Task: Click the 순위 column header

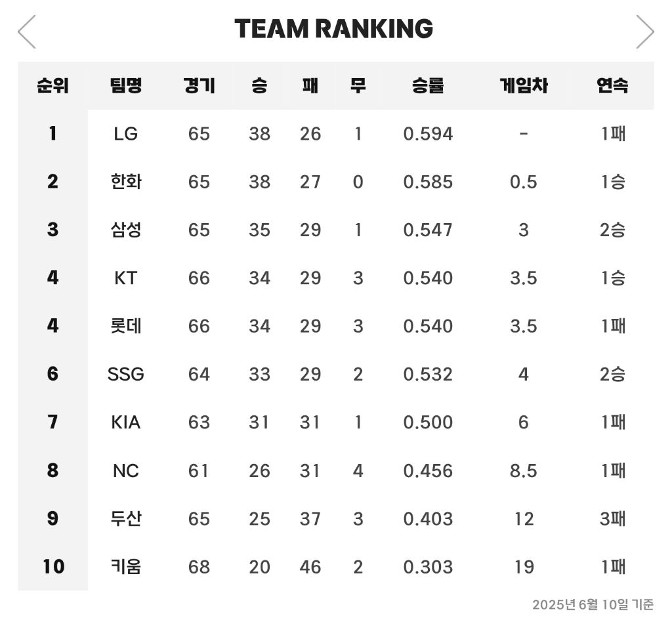Action: tap(52, 85)
